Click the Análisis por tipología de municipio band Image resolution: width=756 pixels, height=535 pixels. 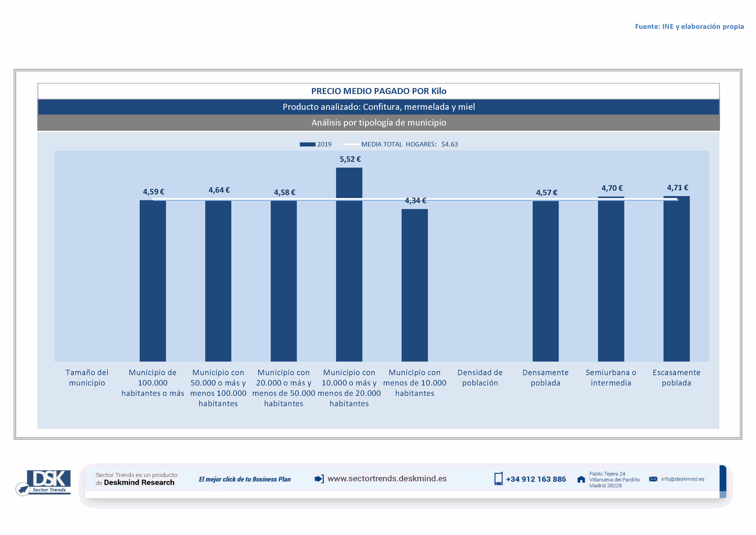click(379, 123)
